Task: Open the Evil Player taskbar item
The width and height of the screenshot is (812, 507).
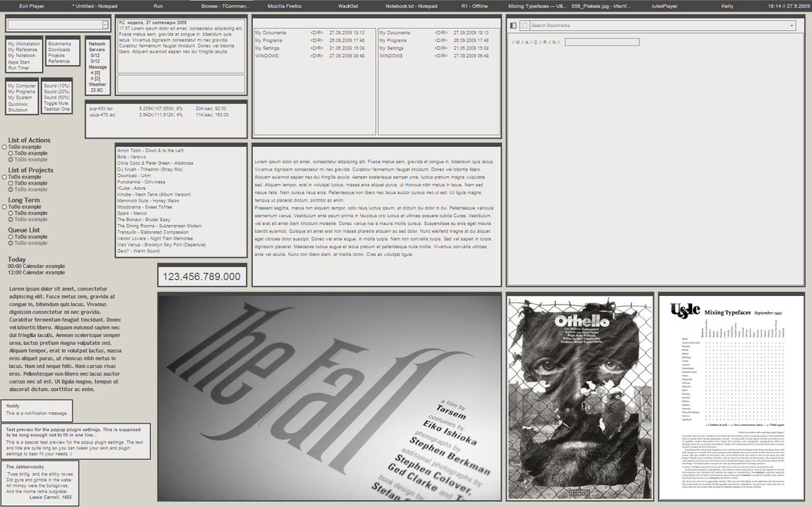Action: 32,5
